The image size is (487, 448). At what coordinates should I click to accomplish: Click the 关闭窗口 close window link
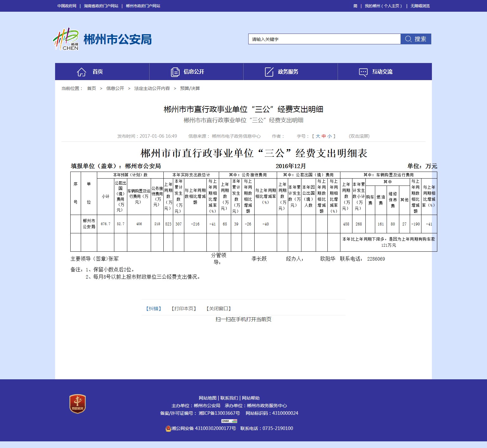[x=218, y=308]
